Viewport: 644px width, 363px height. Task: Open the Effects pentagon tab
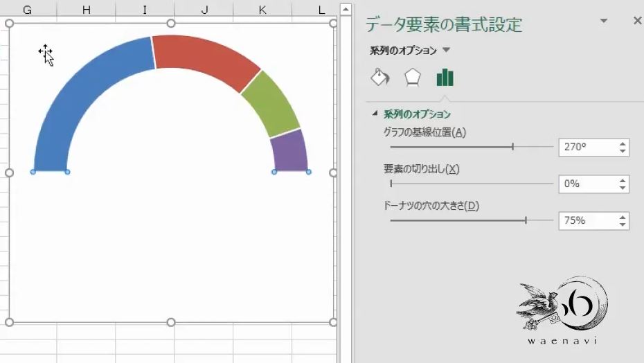412,77
